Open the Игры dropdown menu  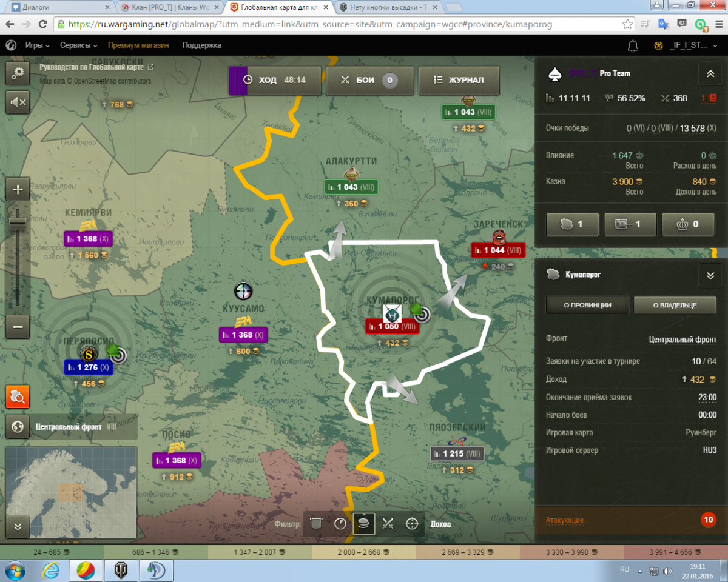pyautogui.click(x=37, y=45)
